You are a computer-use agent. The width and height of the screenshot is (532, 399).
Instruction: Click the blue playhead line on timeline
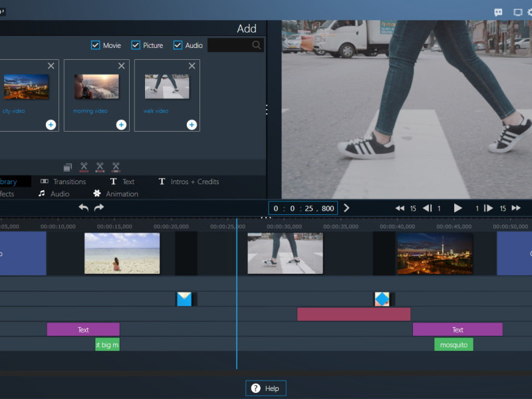[237, 293]
